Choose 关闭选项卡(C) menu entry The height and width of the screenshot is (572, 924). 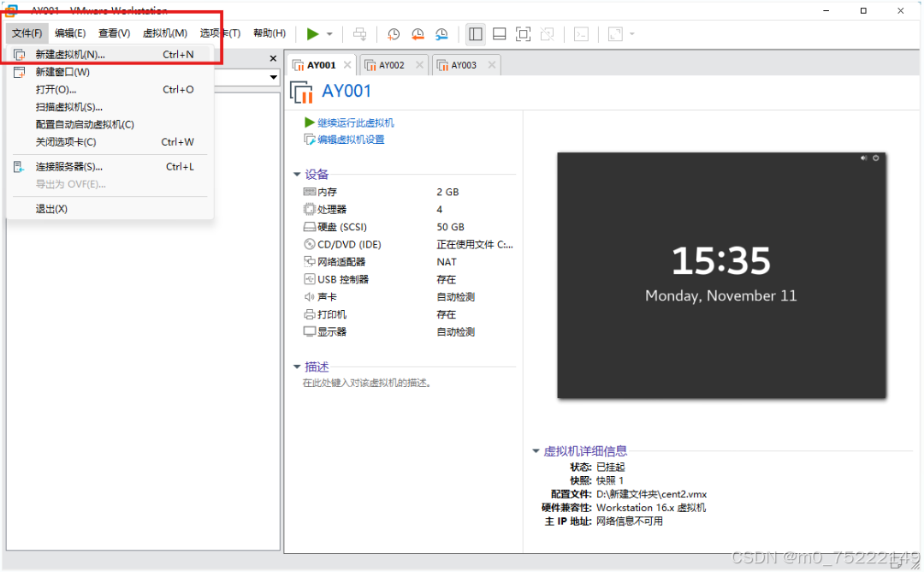tap(110, 142)
